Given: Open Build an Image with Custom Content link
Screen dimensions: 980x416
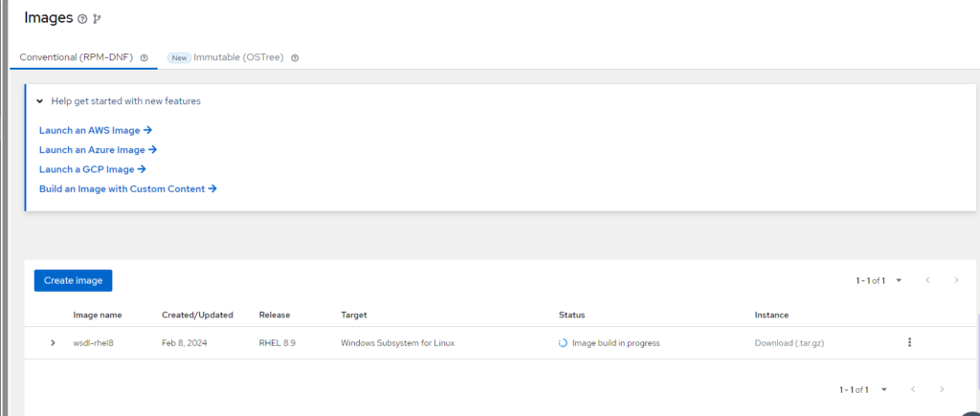Looking at the screenshot, I should [127, 189].
